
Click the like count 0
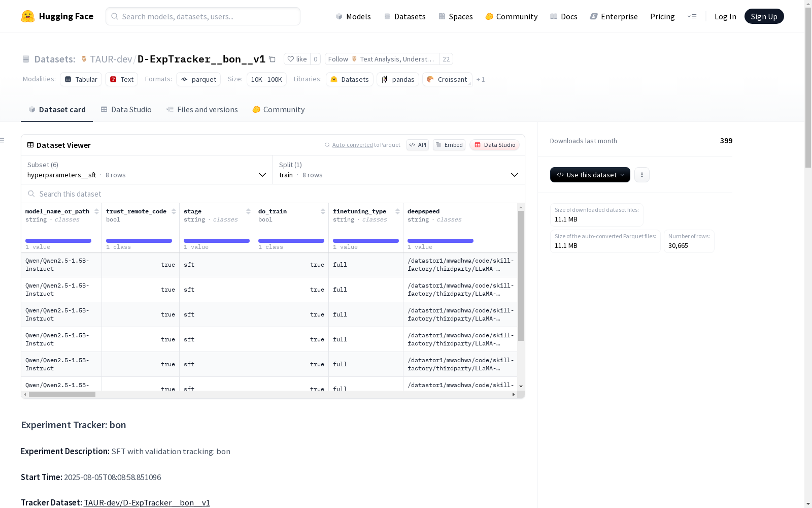(x=315, y=59)
